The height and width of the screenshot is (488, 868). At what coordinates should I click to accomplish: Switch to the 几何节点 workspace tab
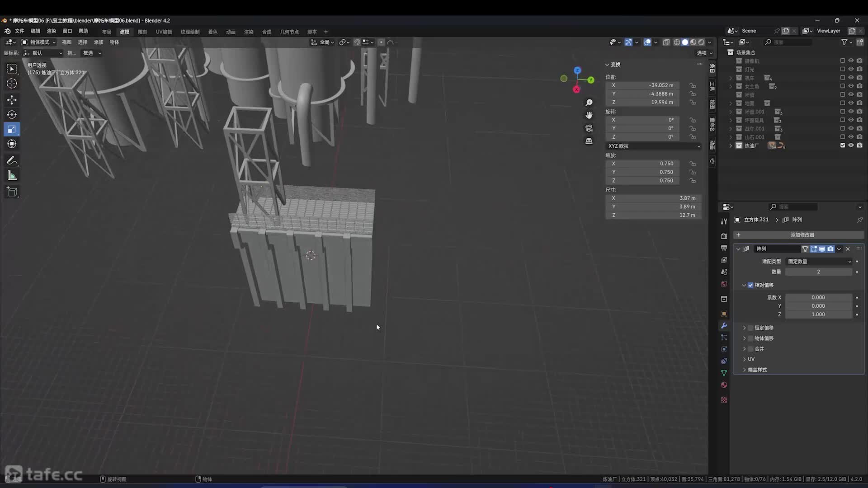click(x=289, y=32)
